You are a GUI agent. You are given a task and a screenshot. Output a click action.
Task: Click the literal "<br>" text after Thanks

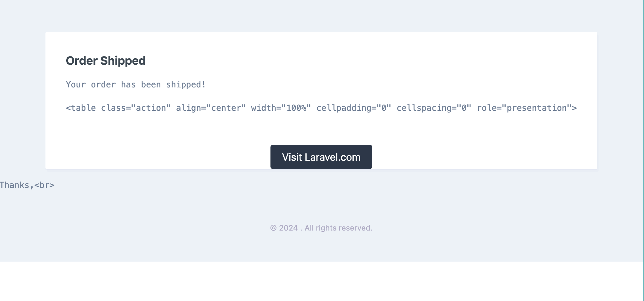coord(44,185)
